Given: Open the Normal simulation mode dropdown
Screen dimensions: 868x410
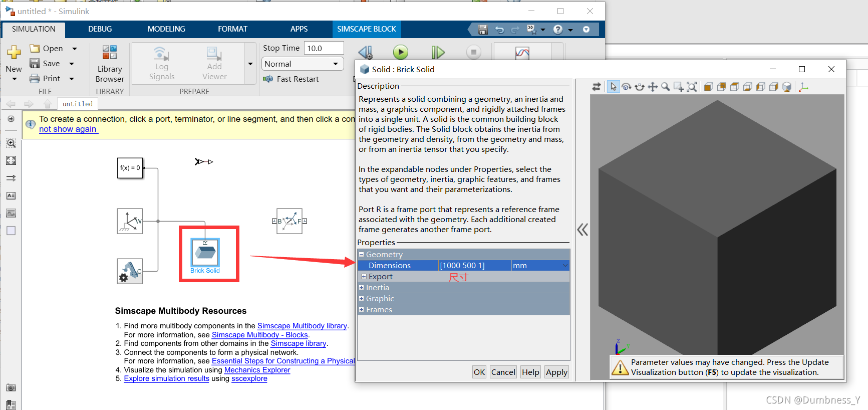Looking at the screenshot, I should 303,64.
